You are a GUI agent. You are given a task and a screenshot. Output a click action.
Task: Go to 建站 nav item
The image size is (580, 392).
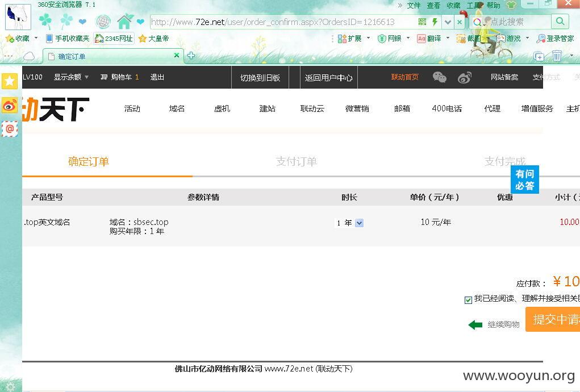(x=267, y=109)
